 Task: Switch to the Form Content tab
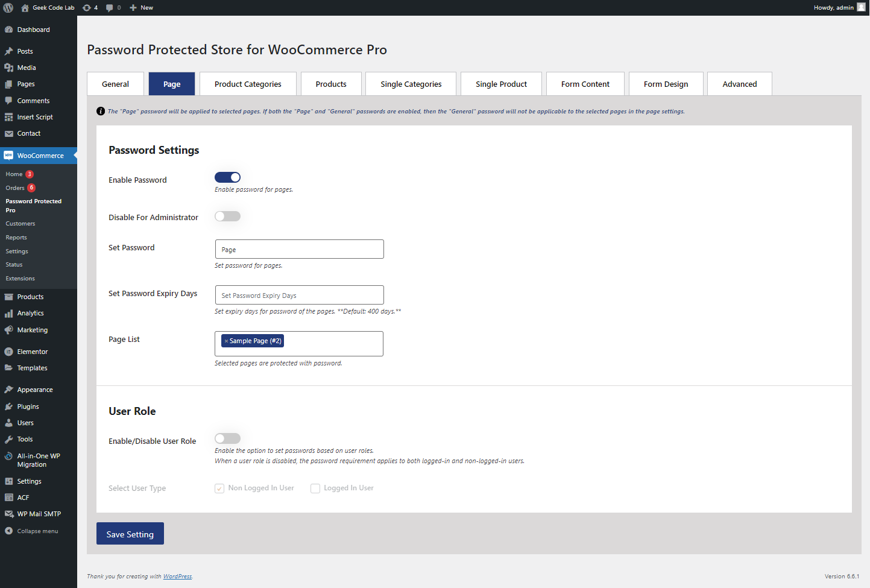(585, 84)
